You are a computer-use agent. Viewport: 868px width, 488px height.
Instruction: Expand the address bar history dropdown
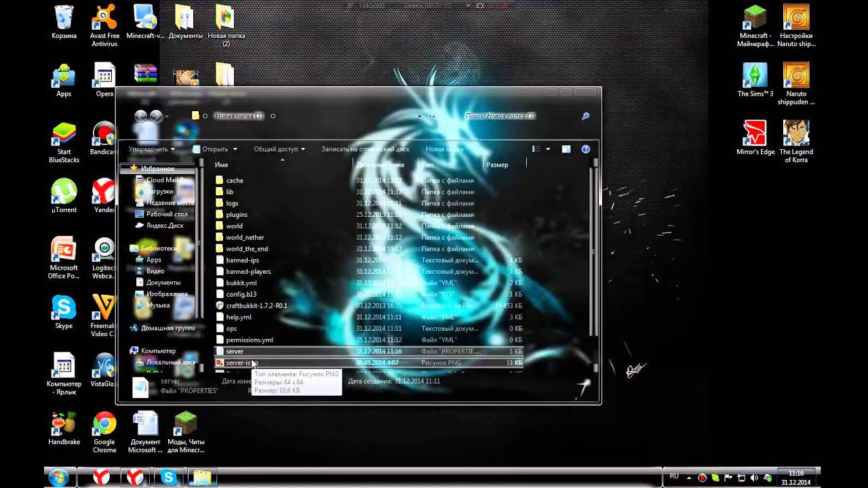pyautogui.click(x=420, y=116)
